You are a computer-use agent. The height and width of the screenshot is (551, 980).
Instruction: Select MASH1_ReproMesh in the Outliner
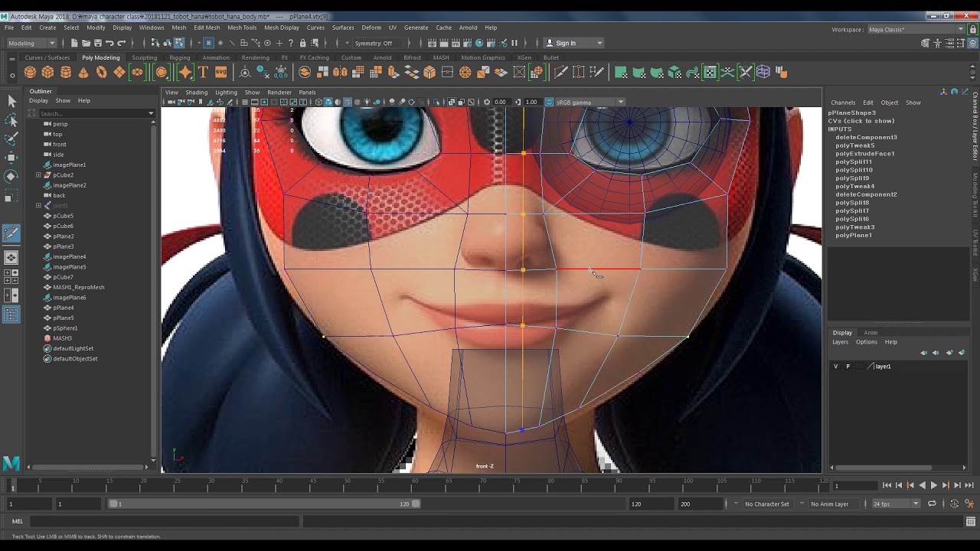pyautogui.click(x=79, y=287)
